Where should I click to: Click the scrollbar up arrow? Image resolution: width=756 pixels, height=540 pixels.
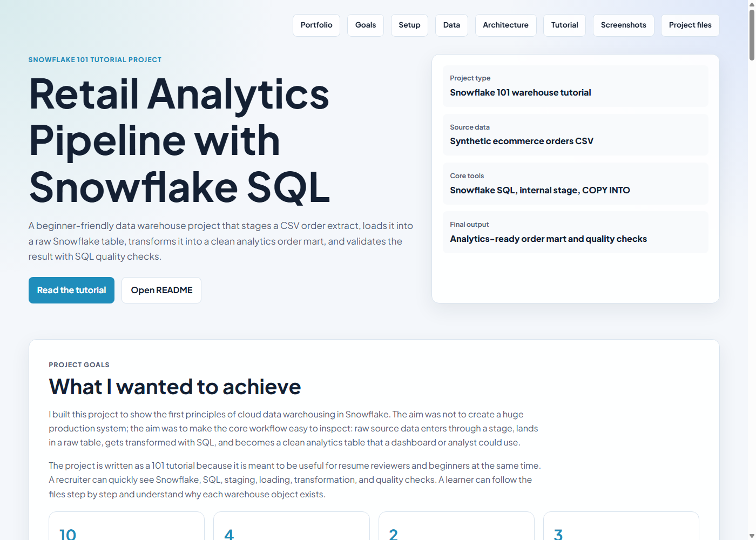point(752,4)
